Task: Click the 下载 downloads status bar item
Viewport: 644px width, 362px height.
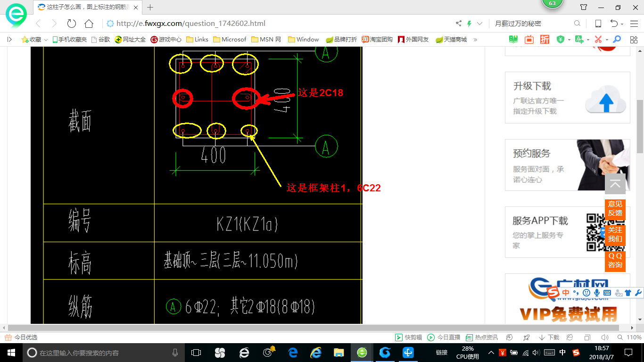Action: pos(549,337)
